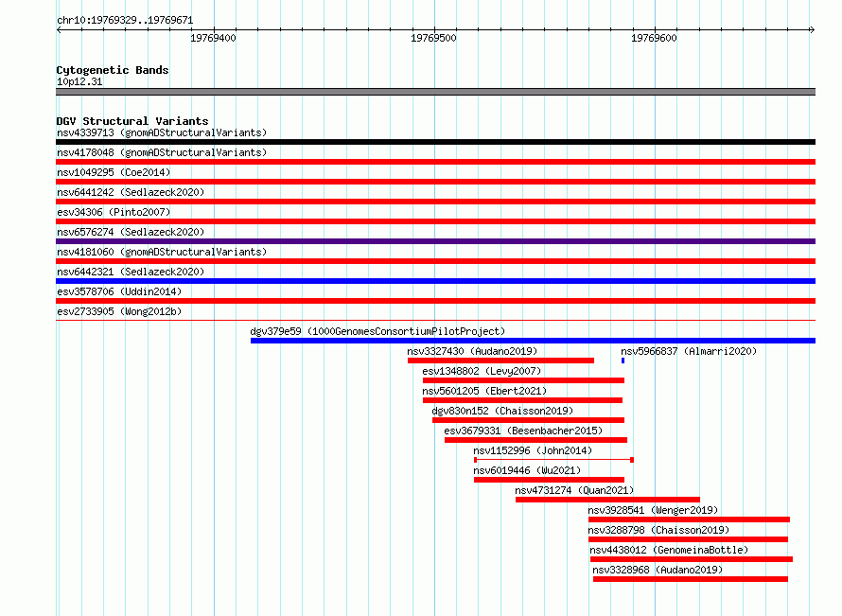Open nsv5601205 (Ebert2021) label
842x616 pixels.
pyautogui.click(x=484, y=391)
